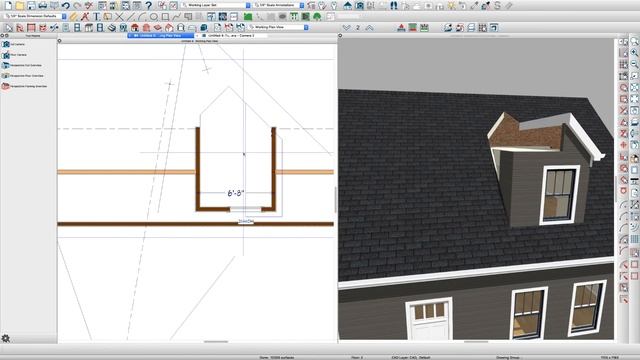Screen dimensions: 640x360
Task: Open the Working Layer Set dropdown
Action: click(216, 5)
